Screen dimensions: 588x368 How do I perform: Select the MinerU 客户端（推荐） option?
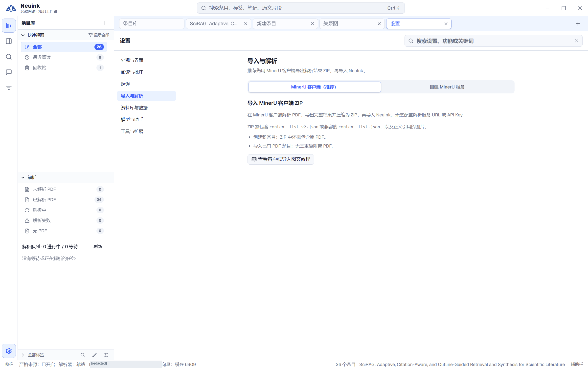[315, 87]
